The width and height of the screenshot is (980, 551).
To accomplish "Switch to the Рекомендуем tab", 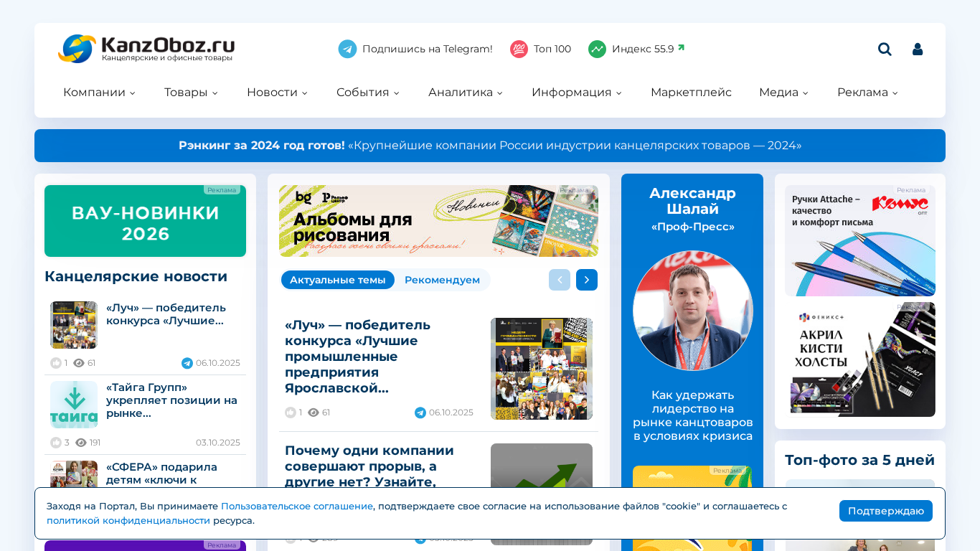I will coord(442,280).
